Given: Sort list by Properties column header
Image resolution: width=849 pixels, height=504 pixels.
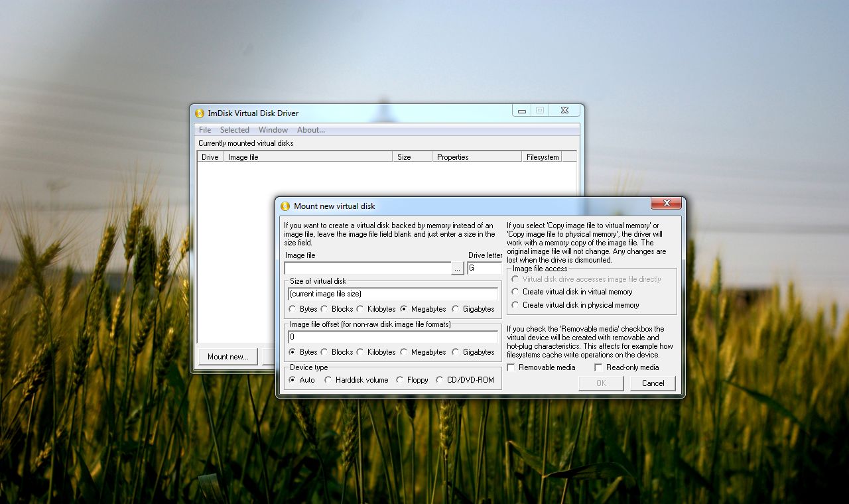Looking at the screenshot, I should 477,157.
